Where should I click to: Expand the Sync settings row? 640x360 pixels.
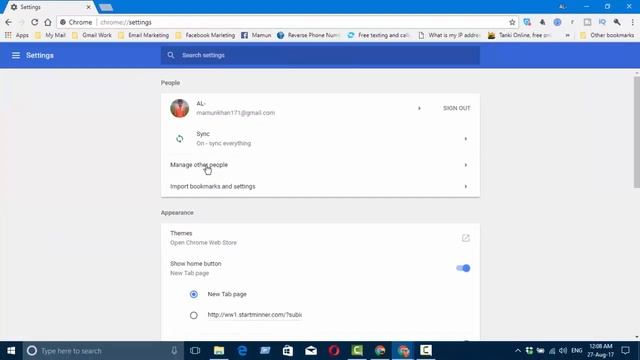(x=320, y=139)
